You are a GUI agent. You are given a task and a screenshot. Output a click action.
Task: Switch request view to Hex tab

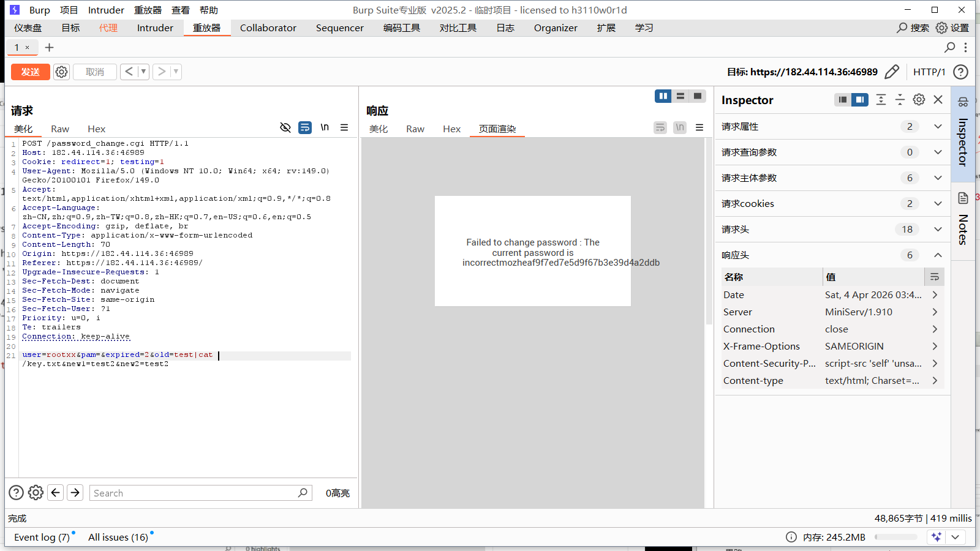96,129
